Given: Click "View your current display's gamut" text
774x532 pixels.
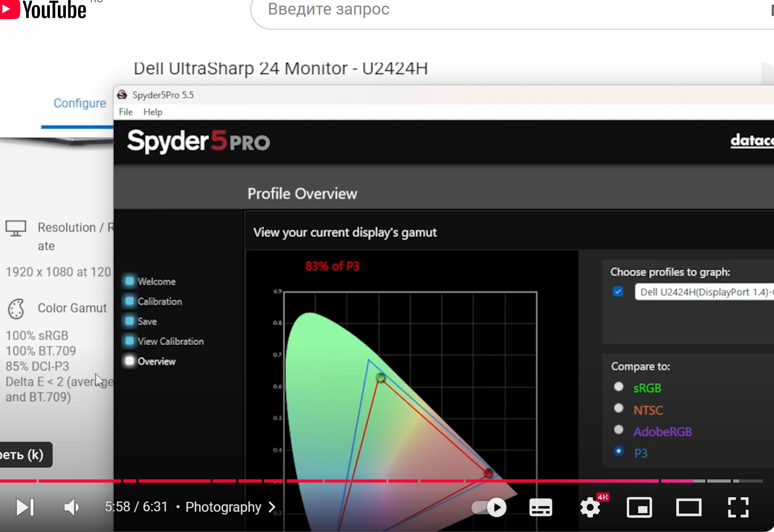Looking at the screenshot, I should 345,233.
